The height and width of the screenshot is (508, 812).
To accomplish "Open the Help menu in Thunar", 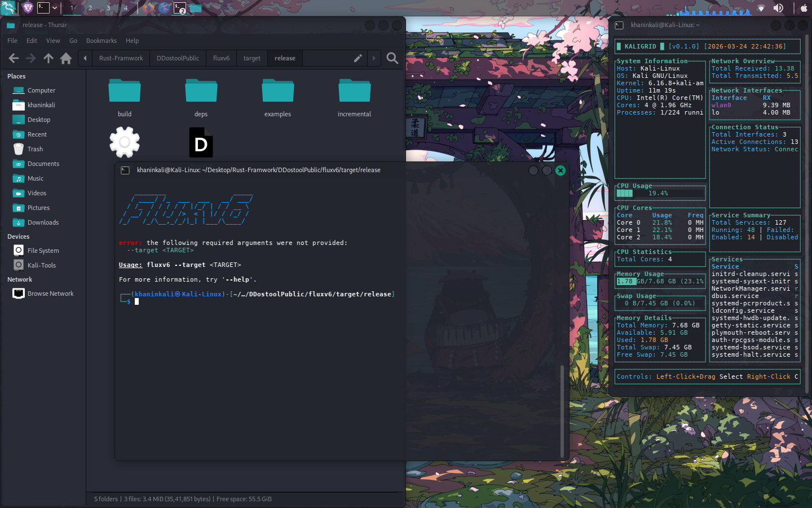I will (132, 41).
